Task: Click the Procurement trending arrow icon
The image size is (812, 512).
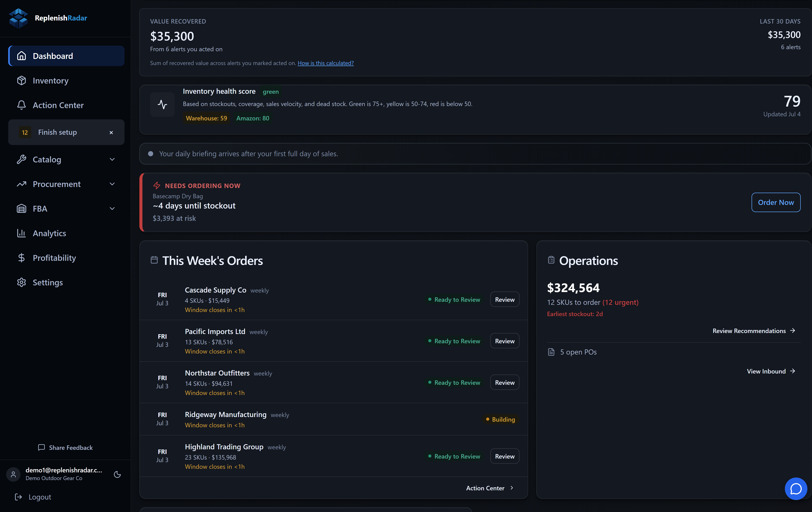Action: pyautogui.click(x=22, y=184)
